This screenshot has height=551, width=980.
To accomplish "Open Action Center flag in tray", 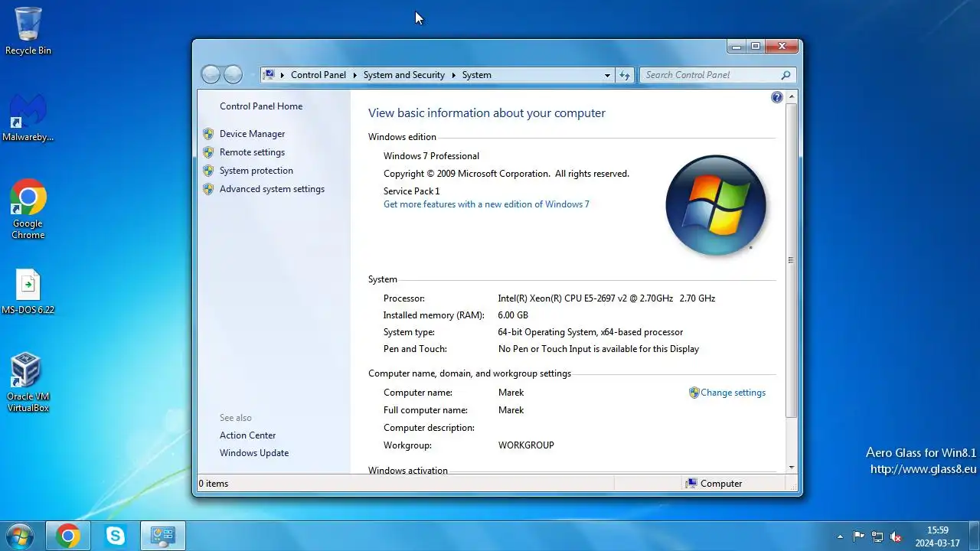I will pyautogui.click(x=859, y=537).
